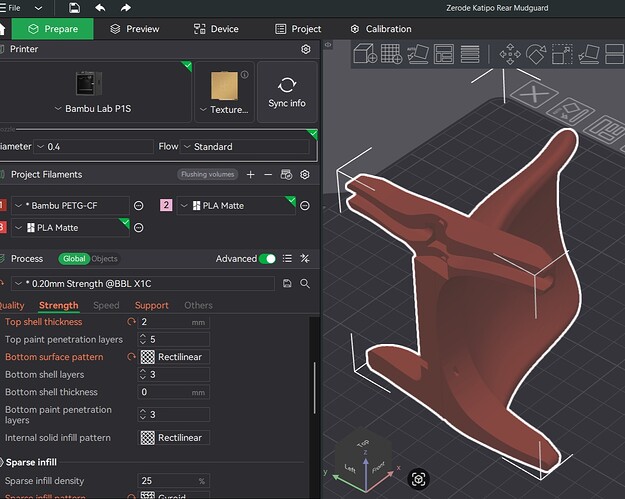
Task: Toggle the Advanced mode switch
Action: point(267,259)
